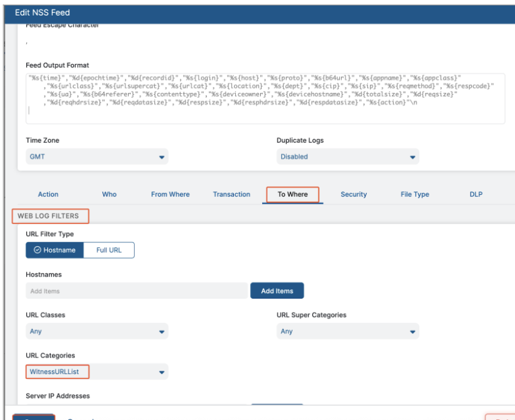The height and width of the screenshot is (420, 515).
Task: Click the URL Filter Type label
Action: point(50,234)
